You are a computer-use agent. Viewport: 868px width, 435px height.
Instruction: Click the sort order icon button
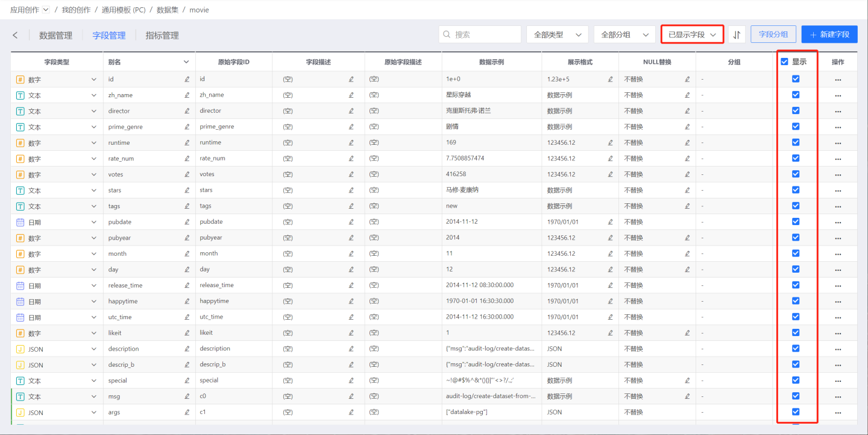pyautogui.click(x=737, y=34)
